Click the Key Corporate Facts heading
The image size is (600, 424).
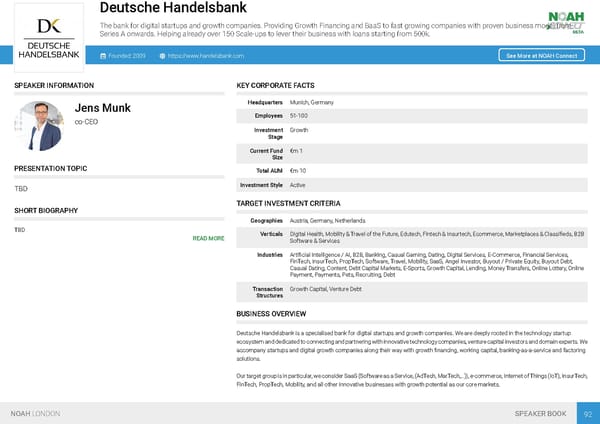(275, 86)
